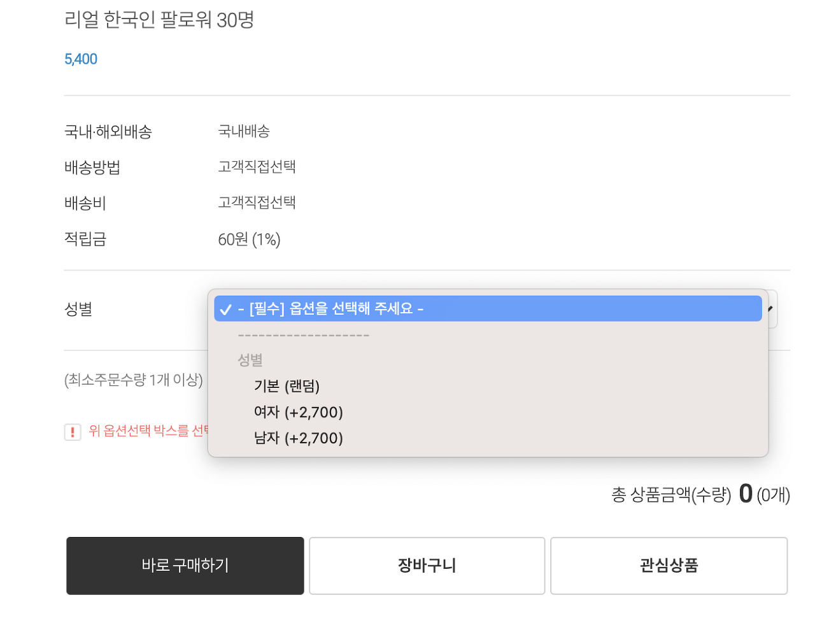Click the red exclamation warning icon

tap(73, 433)
